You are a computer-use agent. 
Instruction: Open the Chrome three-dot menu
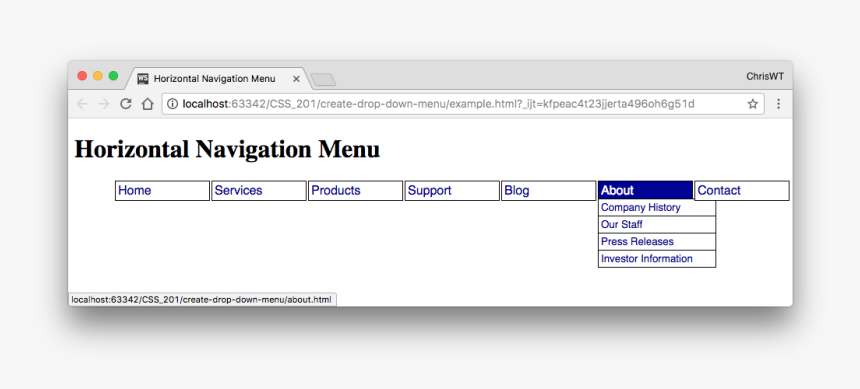(778, 104)
